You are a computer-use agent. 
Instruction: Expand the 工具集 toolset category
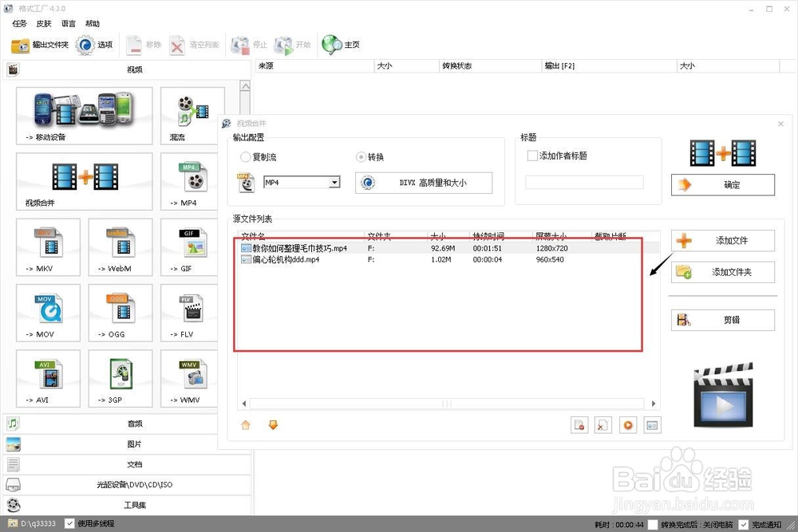coord(127,505)
